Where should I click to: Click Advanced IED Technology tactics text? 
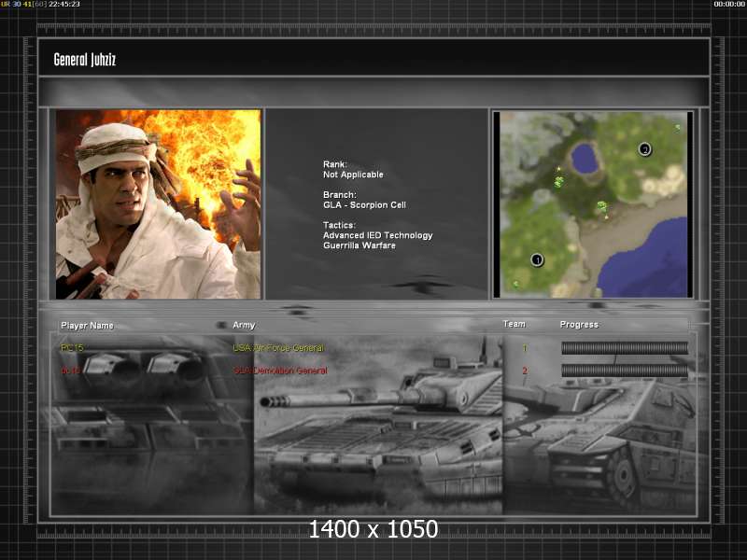(x=378, y=235)
